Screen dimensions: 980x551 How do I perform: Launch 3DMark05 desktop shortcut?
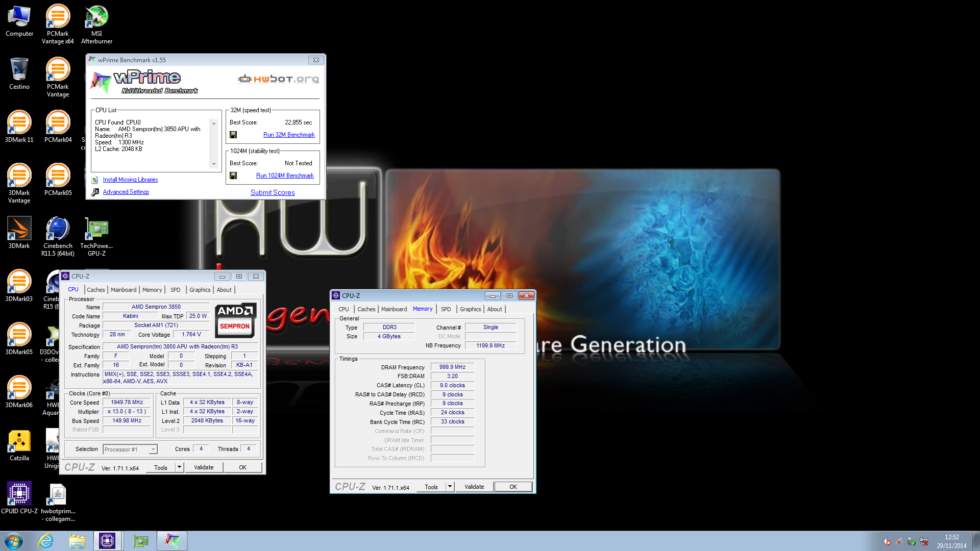tap(19, 339)
